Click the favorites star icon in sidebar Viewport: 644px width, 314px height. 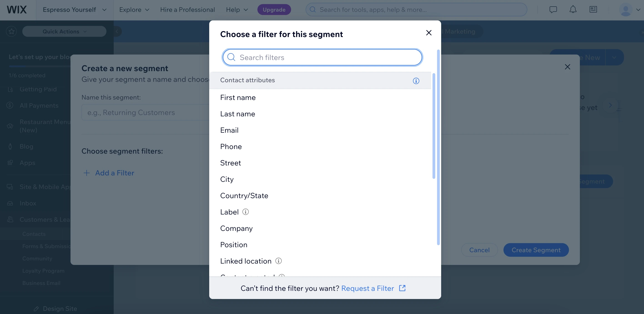12,32
